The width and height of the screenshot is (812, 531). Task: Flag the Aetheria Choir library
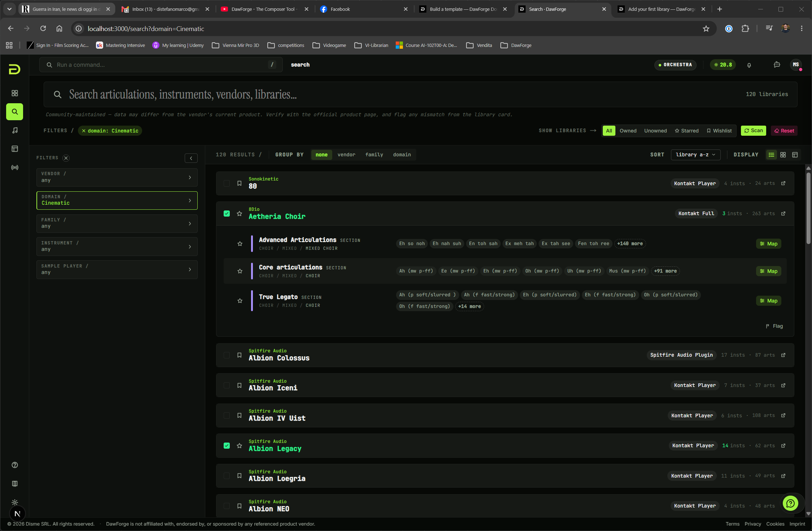pos(774,326)
